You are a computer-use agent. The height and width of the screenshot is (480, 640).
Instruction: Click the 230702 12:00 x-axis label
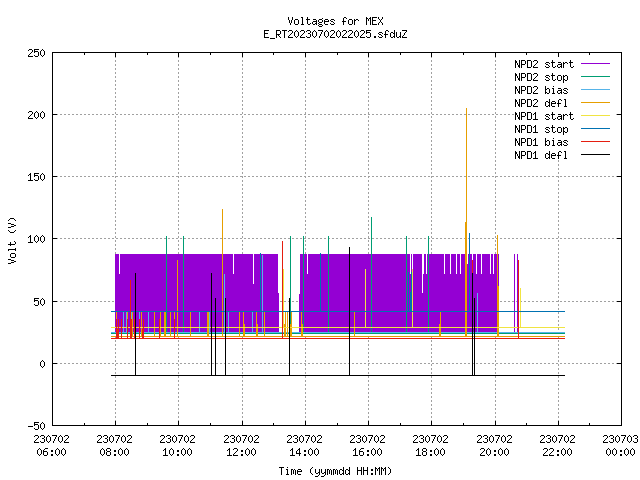point(241,446)
